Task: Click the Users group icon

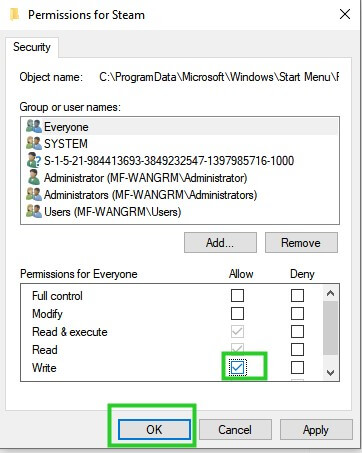Action: [34, 212]
